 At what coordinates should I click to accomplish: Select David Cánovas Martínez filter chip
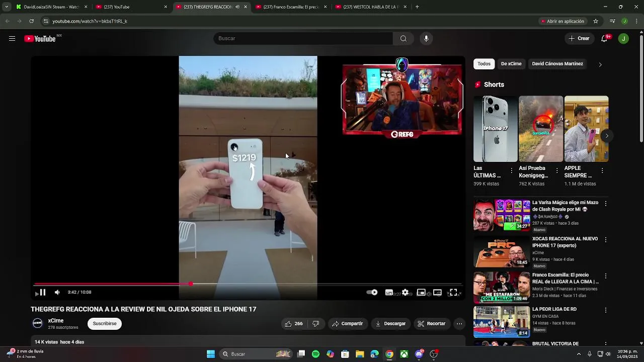tap(557, 64)
